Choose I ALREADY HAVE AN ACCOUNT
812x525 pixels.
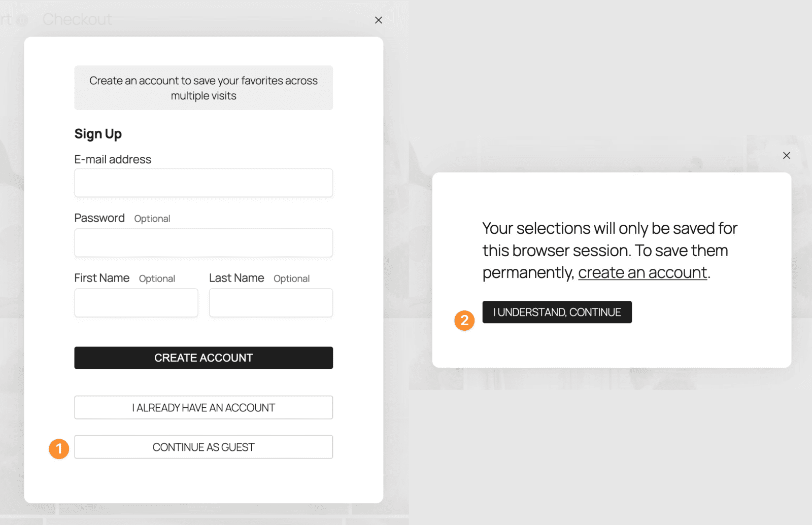click(x=204, y=408)
